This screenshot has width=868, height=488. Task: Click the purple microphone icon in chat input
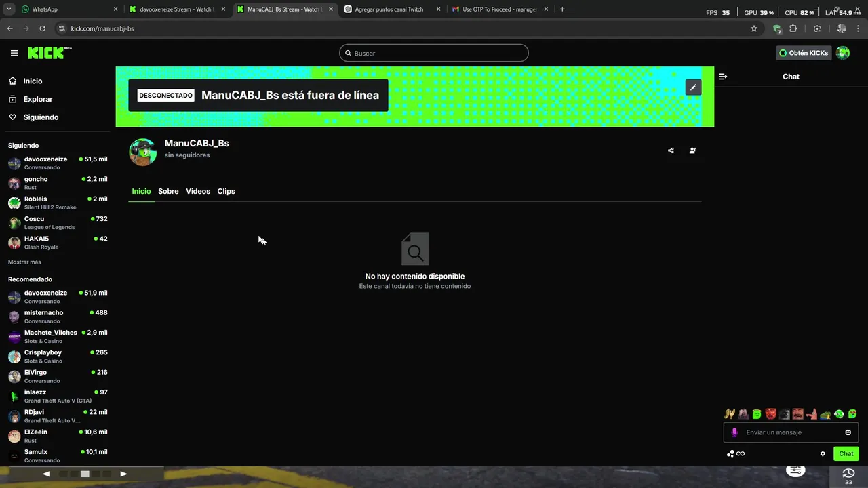734,432
